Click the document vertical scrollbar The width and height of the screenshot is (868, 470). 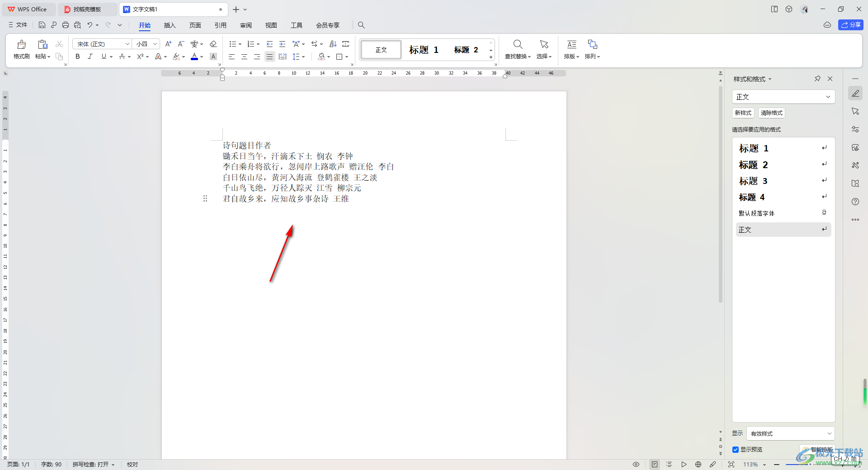point(721,194)
